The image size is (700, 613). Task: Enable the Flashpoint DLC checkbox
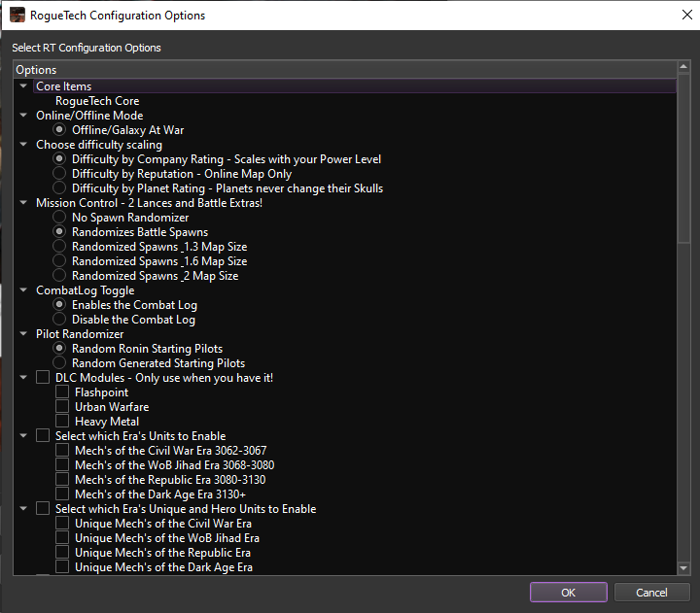click(x=62, y=392)
